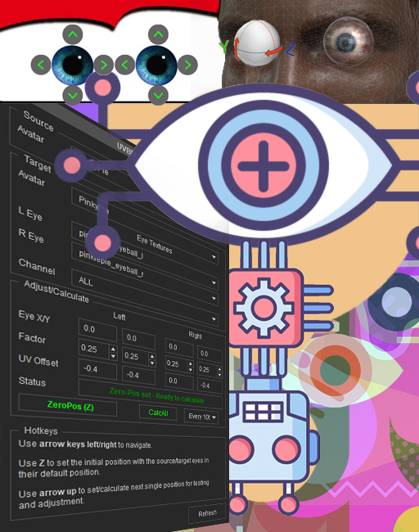Decrease the second Right Factor 0.25 value
Screen dimensions: 419x532
click(219, 375)
